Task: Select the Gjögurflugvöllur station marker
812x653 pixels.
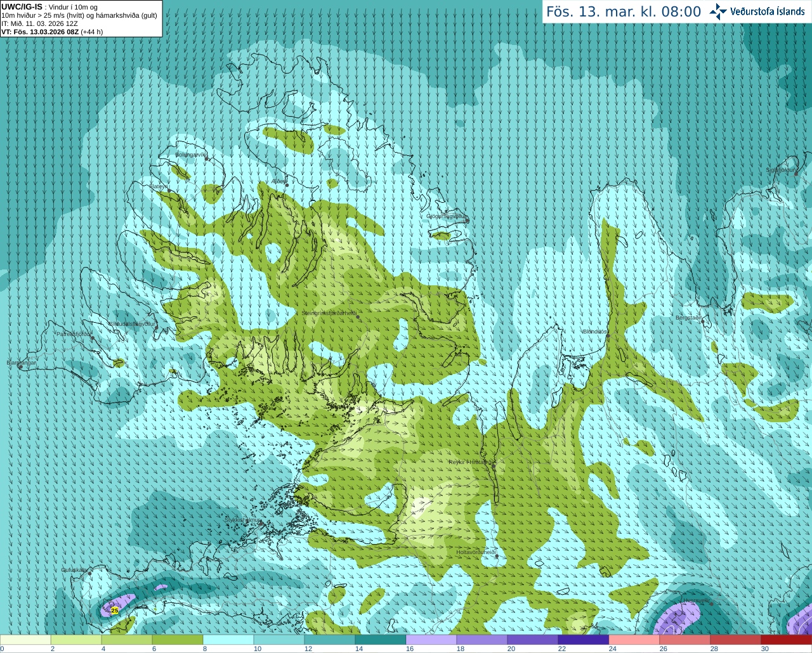Action: (467, 221)
